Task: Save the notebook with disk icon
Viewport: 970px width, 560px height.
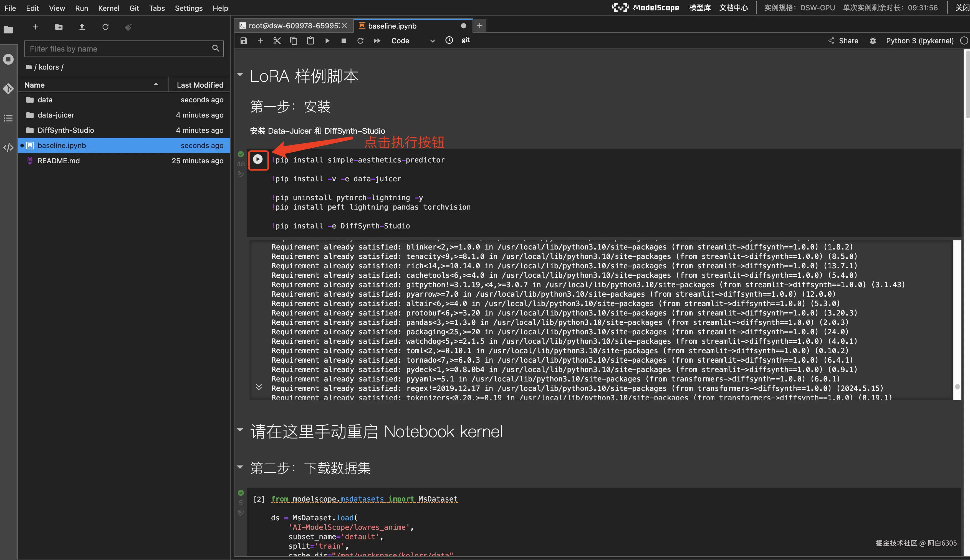Action: pos(244,41)
